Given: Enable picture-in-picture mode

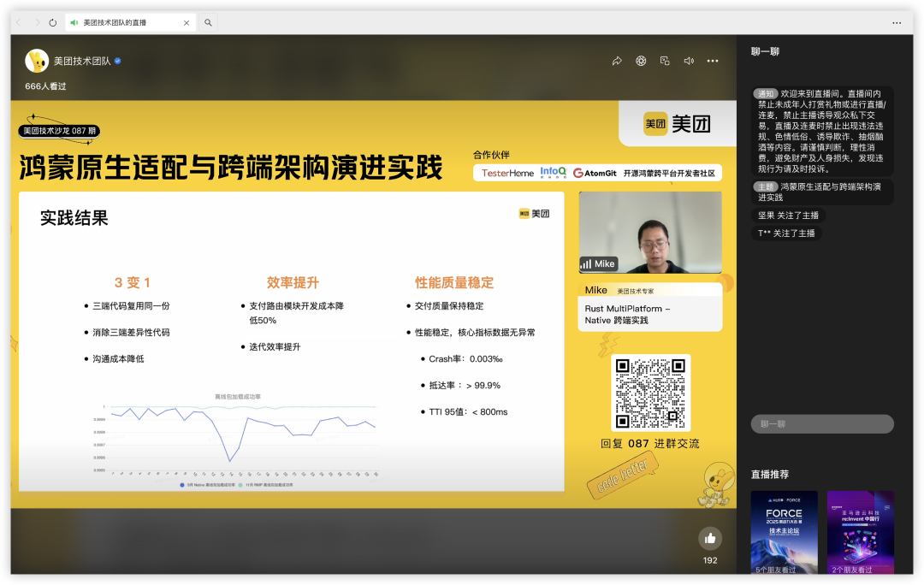Looking at the screenshot, I should (665, 62).
